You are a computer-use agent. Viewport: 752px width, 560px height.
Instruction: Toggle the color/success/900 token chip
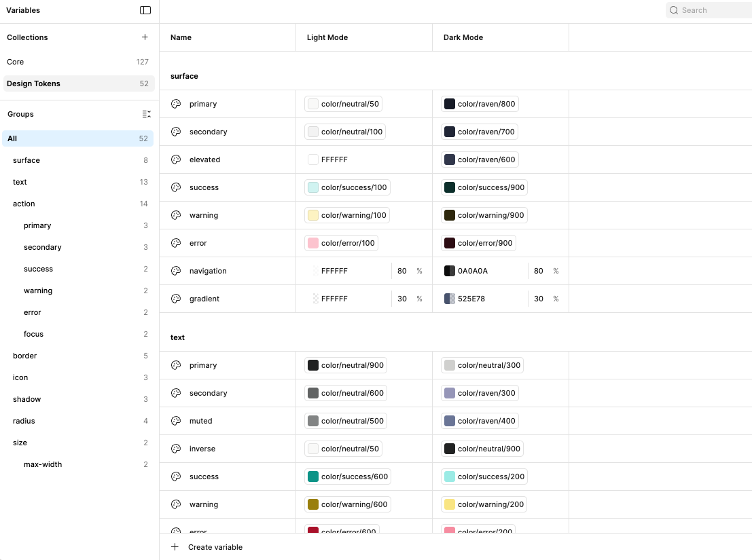coord(484,187)
